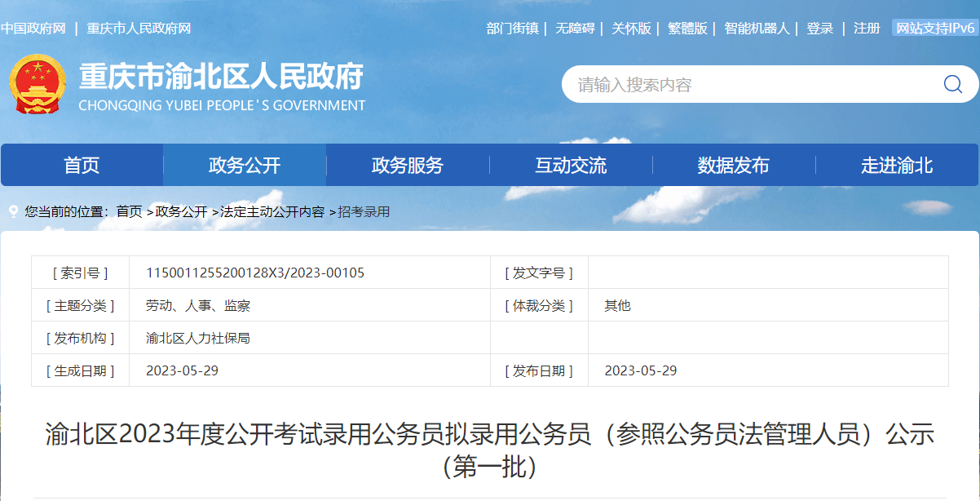Click the CHONGQING YUBEI PEOPLE'S GOVERNMENT subtitle

point(222,105)
